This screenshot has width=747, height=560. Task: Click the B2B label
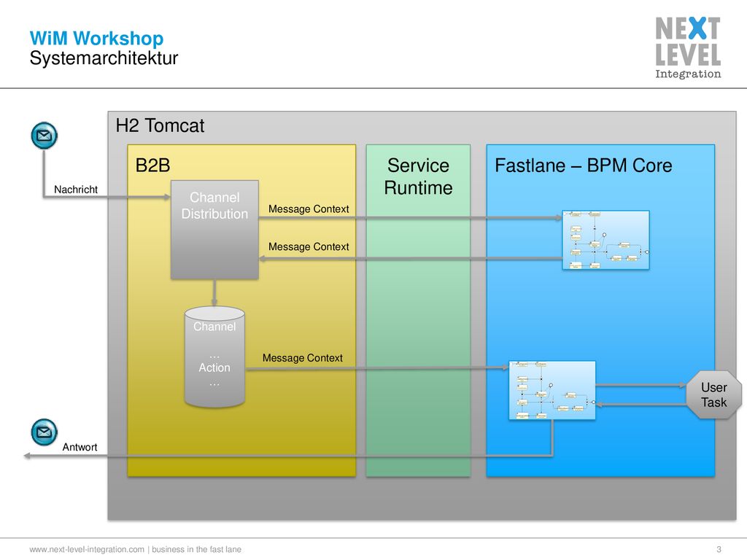(153, 166)
